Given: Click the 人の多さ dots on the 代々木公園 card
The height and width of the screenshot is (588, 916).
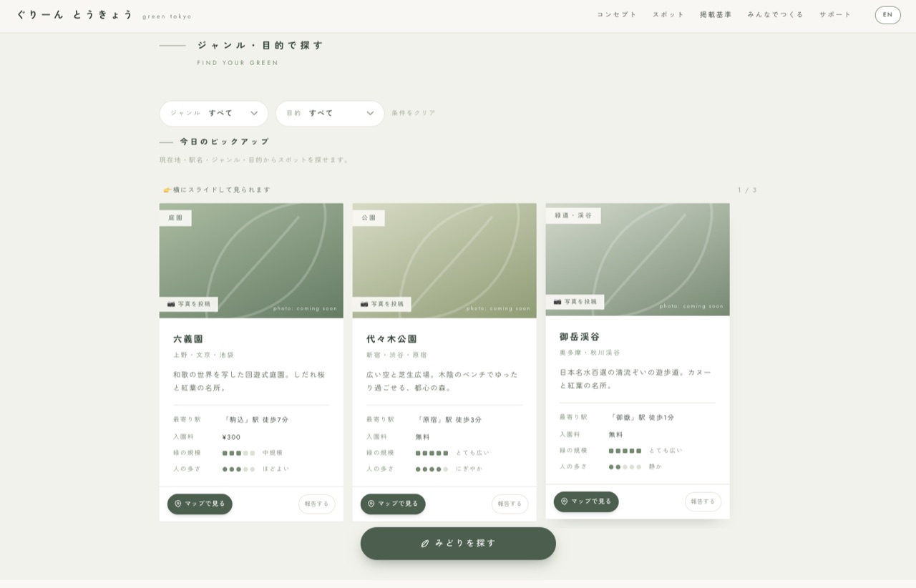Looking at the screenshot, I should coord(432,469).
